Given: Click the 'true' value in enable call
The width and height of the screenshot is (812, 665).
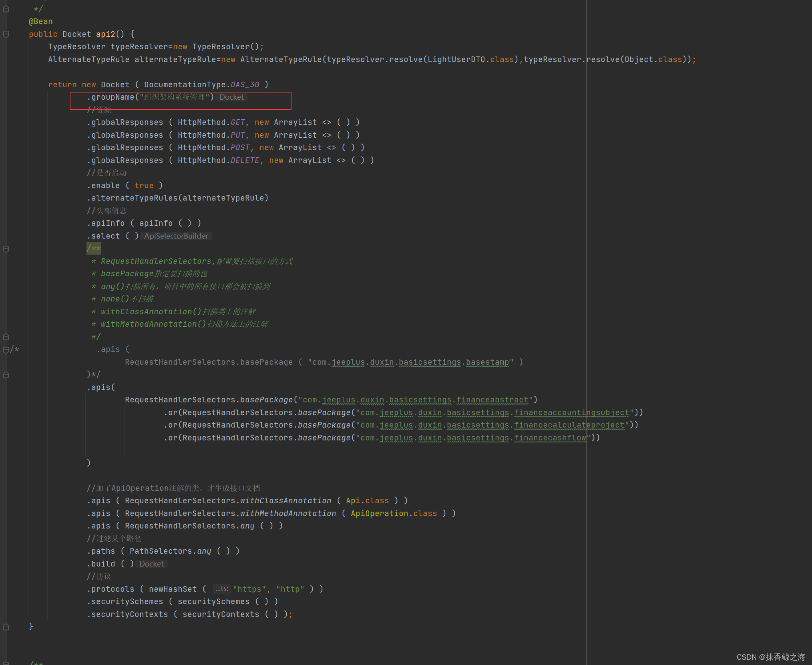Looking at the screenshot, I should (144, 186).
